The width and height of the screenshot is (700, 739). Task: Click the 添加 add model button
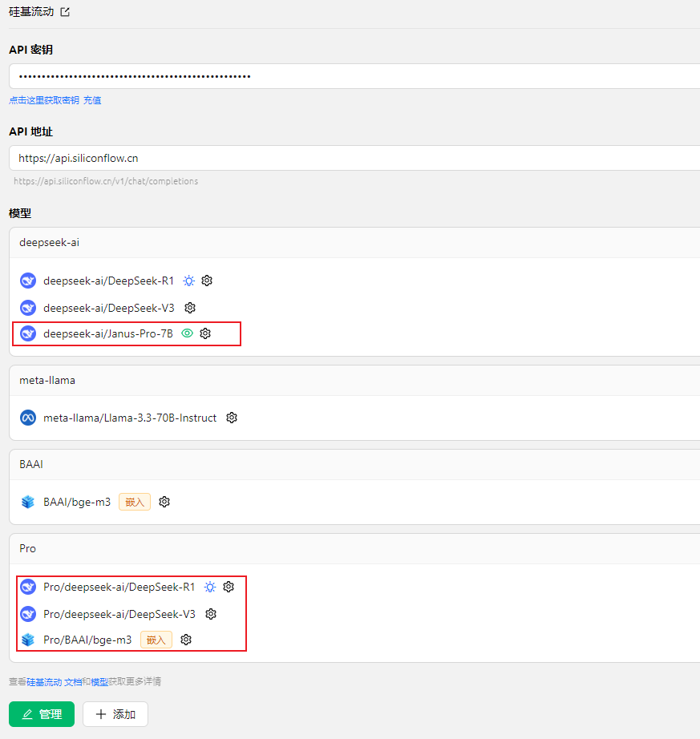click(115, 714)
